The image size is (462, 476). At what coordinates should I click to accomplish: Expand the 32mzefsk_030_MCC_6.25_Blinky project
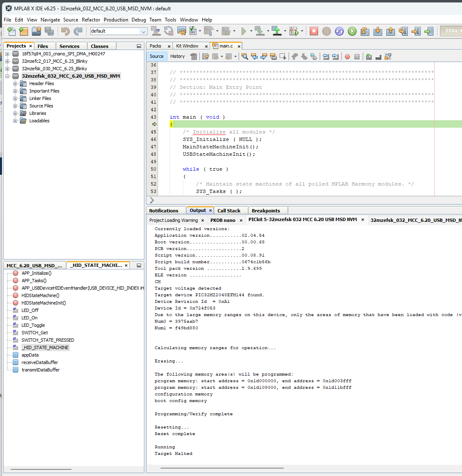(x=7, y=69)
